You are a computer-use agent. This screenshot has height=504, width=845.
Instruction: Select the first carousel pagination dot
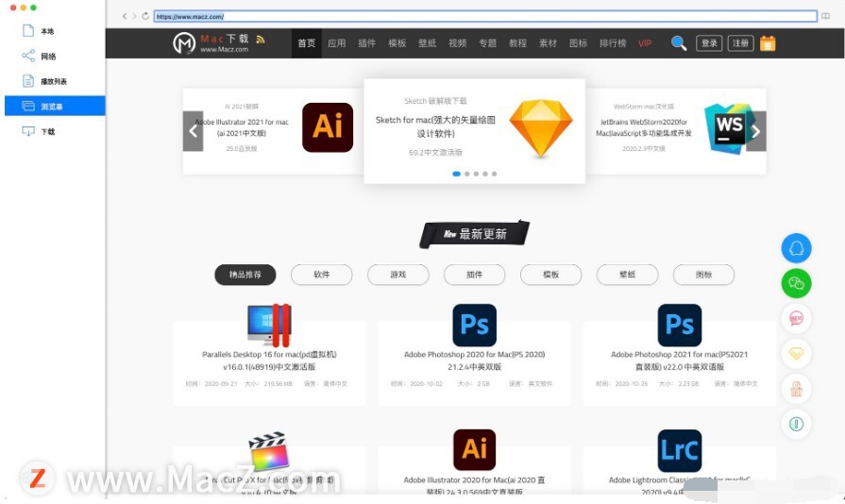(456, 174)
